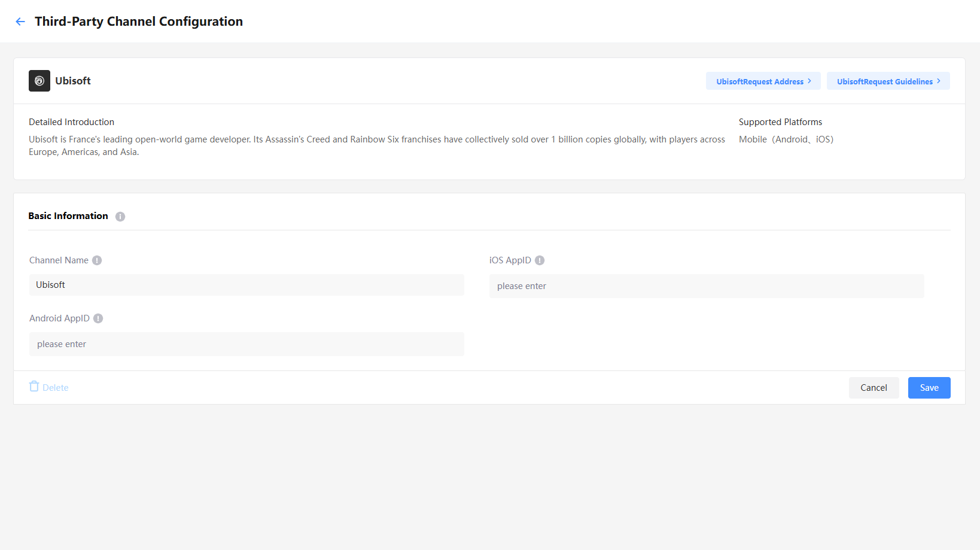
Task: Click the Ubisoft logo icon
Action: [39, 81]
